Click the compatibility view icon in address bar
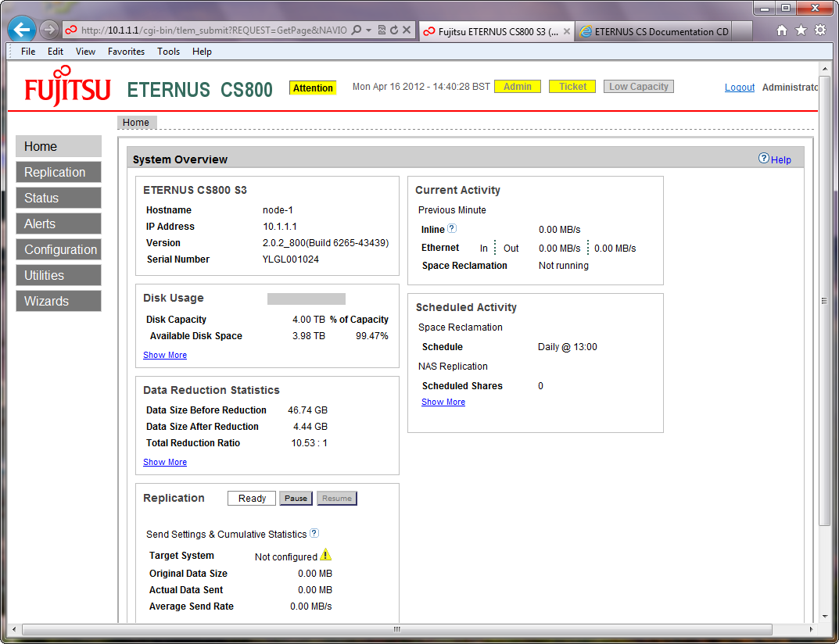The height and width of the screenshot is (644, 839). click(382, 30)
